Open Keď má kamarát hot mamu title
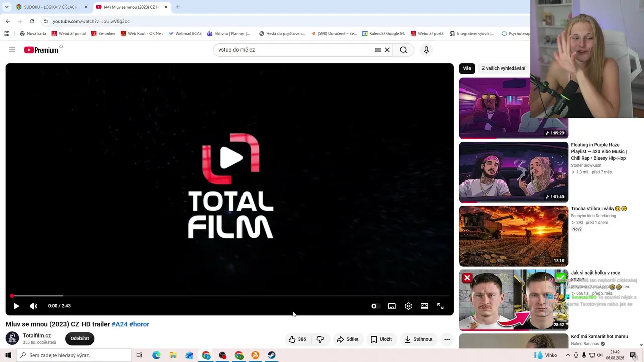The height and width of the screenshot is (362, 644). click(599, 337)
